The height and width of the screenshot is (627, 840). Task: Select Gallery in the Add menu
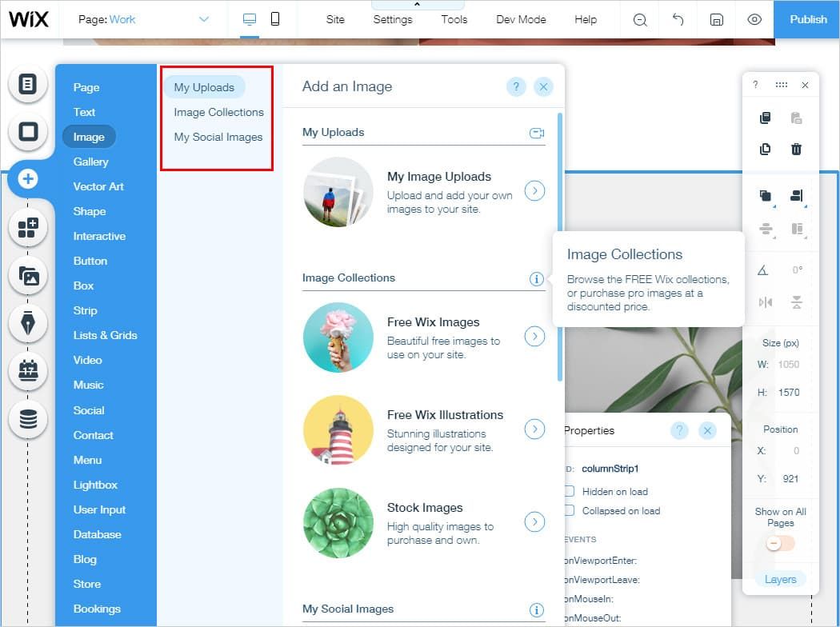pos(90,162)
